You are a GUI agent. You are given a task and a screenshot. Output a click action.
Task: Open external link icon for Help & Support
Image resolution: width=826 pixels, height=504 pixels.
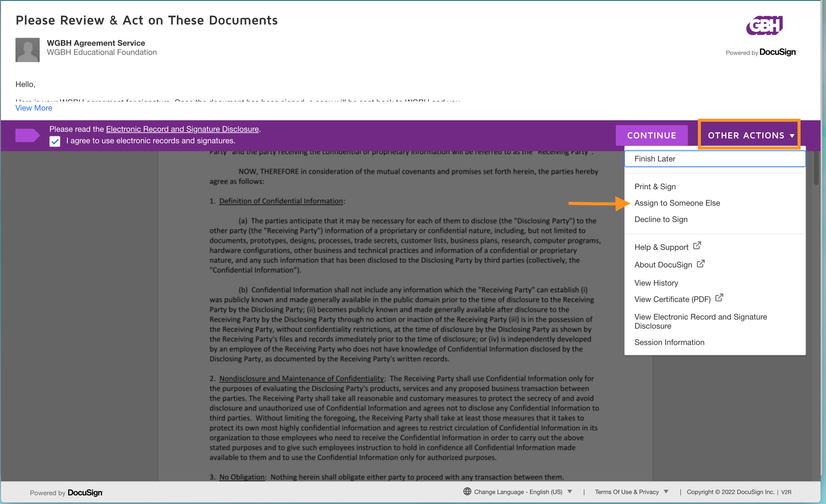tap(697, 246)
